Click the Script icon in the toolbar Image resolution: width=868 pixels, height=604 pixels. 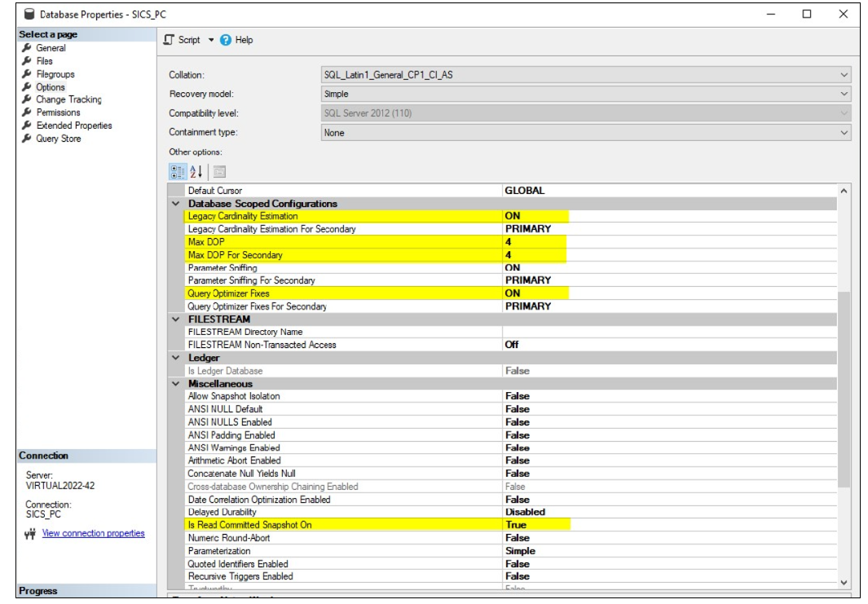pos(169,39)
